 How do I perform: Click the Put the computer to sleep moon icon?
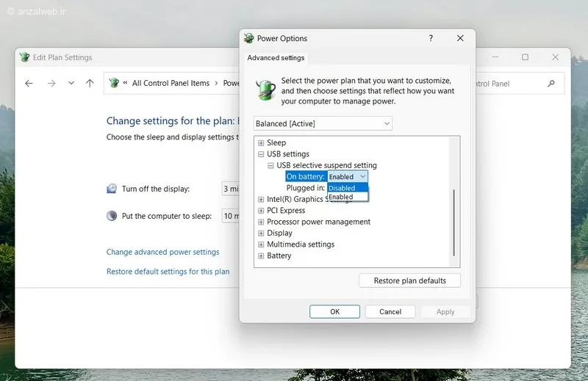[112, 216]
